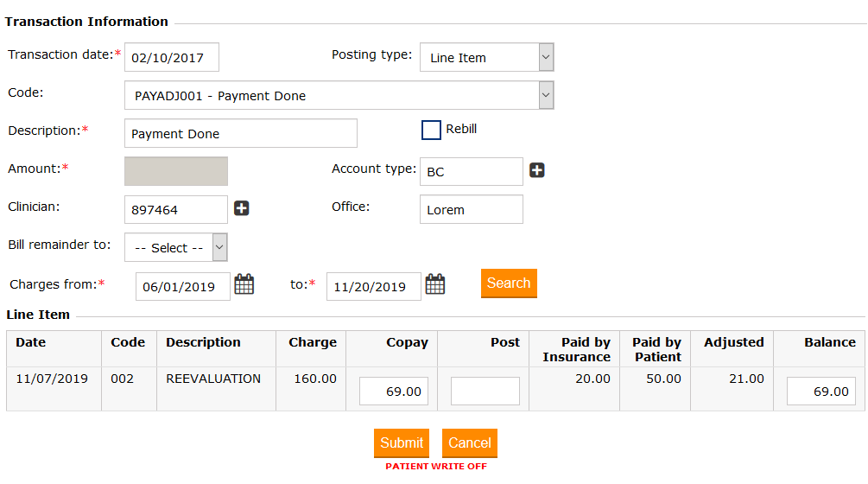The image size is (868, 484).
Task: Click the Clinician input field
Action: point(176,209)
